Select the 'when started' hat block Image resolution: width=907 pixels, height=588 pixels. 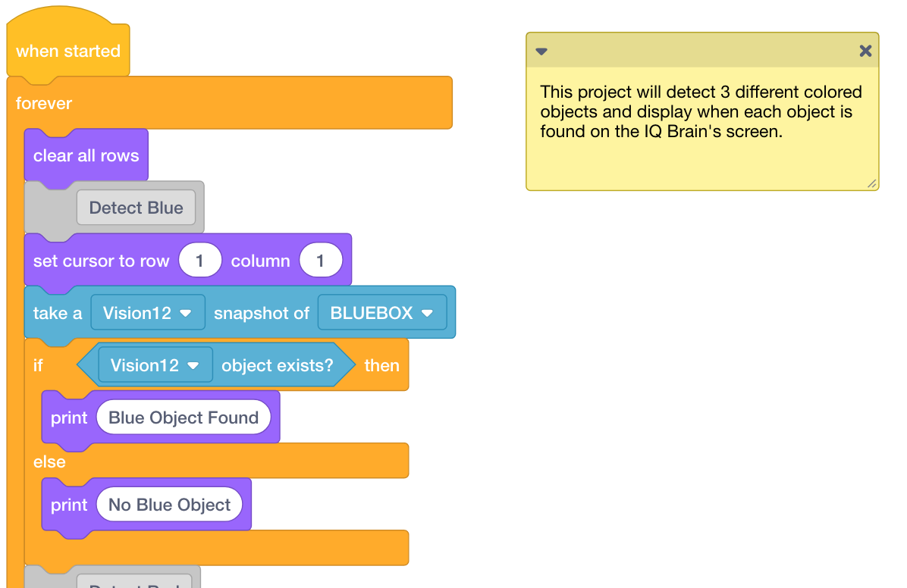[68, 52]
